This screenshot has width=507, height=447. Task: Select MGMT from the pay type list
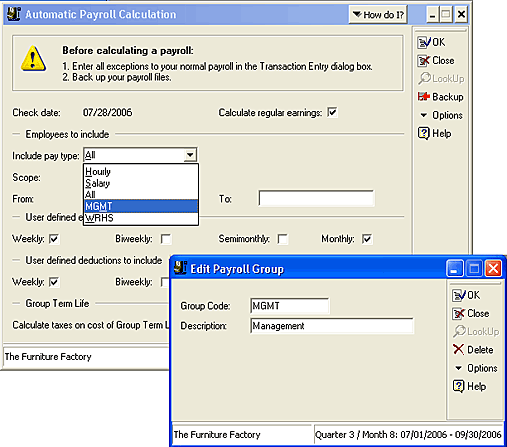141,206
